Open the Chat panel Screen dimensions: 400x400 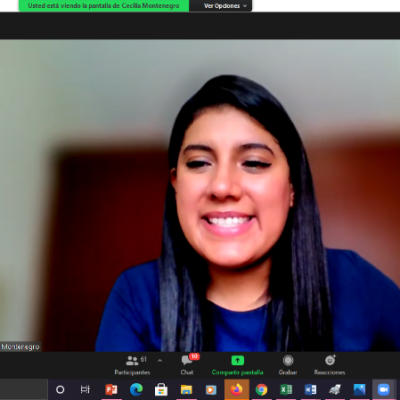coord(188,365)
